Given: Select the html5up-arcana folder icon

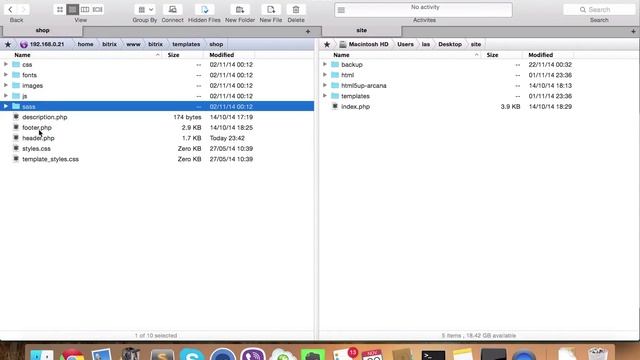Looking at the screenshot, I should tap(335, 85).
